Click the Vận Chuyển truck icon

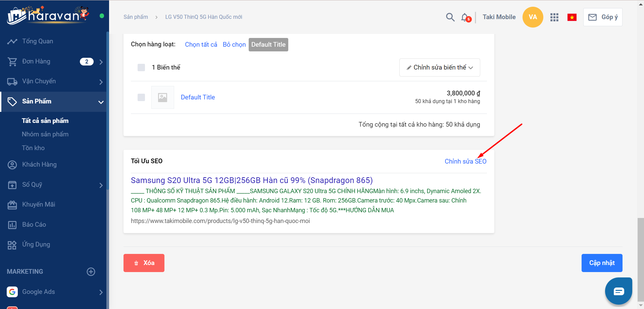pyautogui.click(x=12, y=82)
